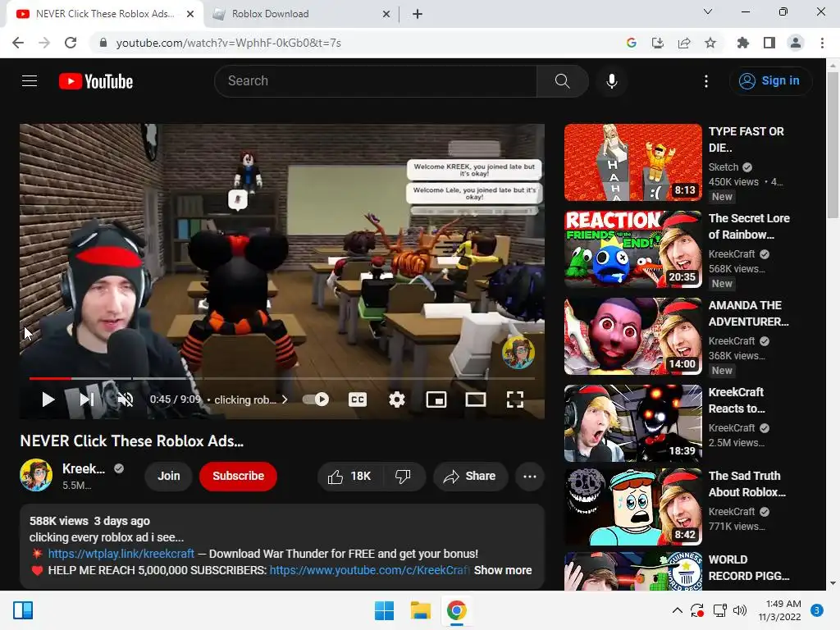
Task: Select the 'NEVER Click These Roblox Ads' tab
Action: click(x=105, y=14)
